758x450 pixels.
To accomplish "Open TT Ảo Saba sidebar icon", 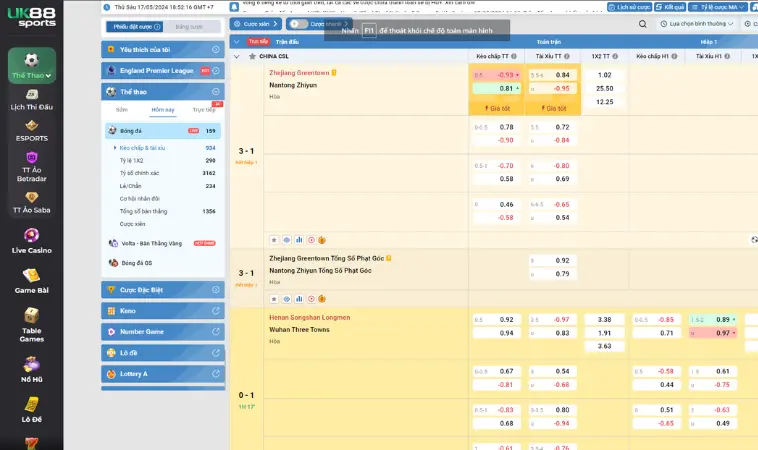I will click(31, 202).
